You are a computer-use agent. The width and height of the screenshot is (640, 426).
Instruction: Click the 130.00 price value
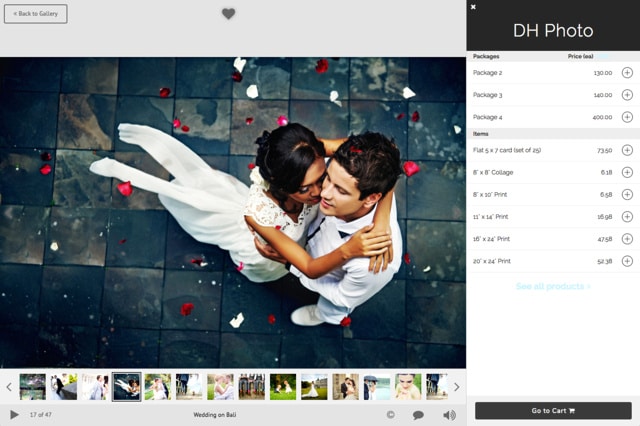point(603,73)
